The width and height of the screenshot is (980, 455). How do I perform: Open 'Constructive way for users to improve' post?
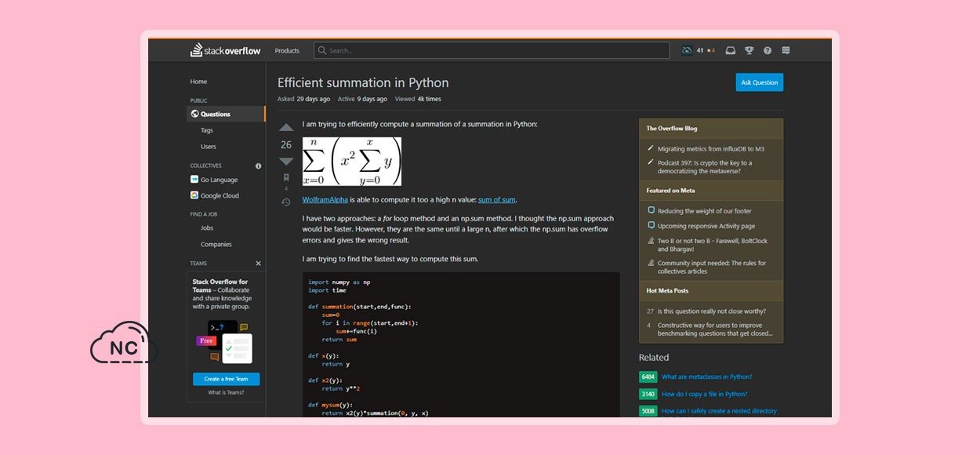click(x=715, y=329)
